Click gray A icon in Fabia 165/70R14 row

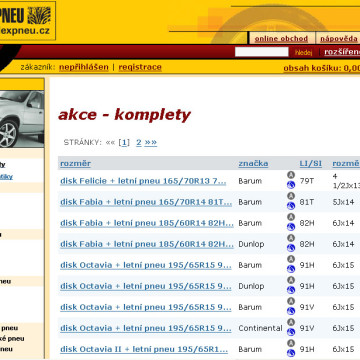coord(291,196)
